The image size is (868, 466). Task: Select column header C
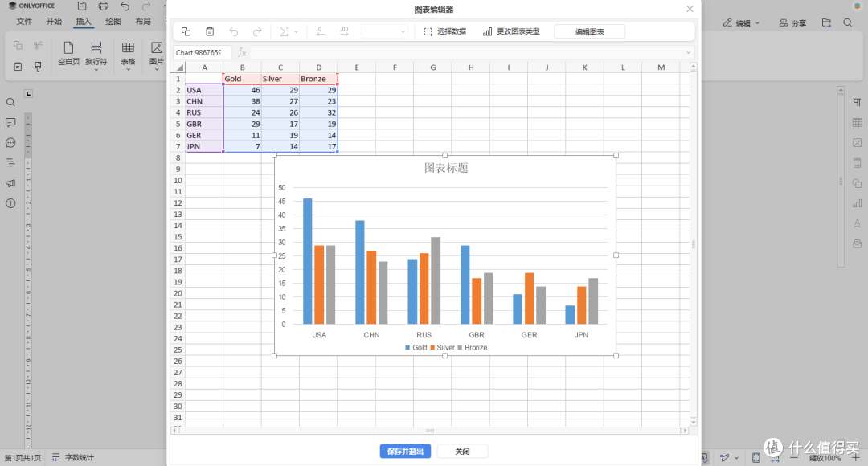[x=280, y=67]
